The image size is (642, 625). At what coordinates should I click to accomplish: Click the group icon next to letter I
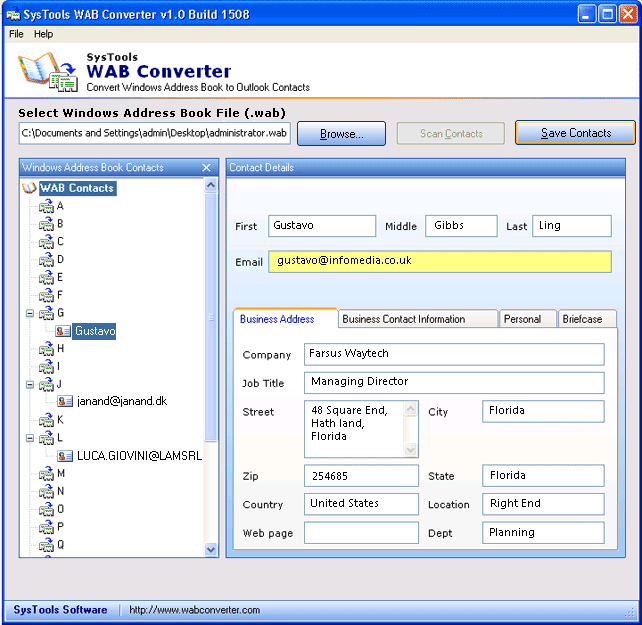click(46, 367)
